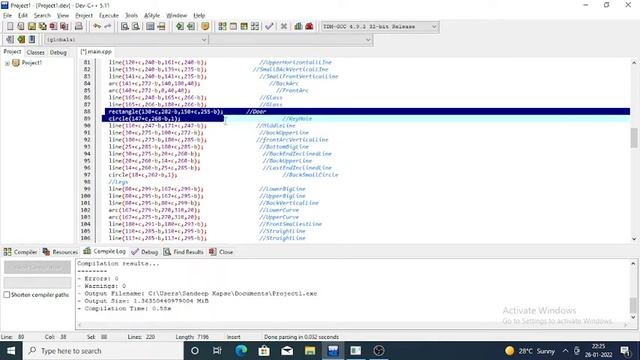Open the TDM-GCC compiler set dropdown

tap(380, 27)
